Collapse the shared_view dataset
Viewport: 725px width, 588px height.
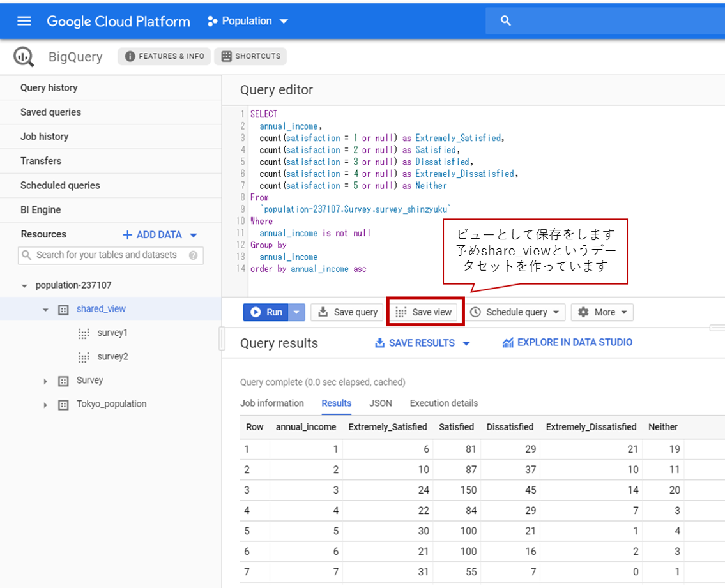point(45,310)
